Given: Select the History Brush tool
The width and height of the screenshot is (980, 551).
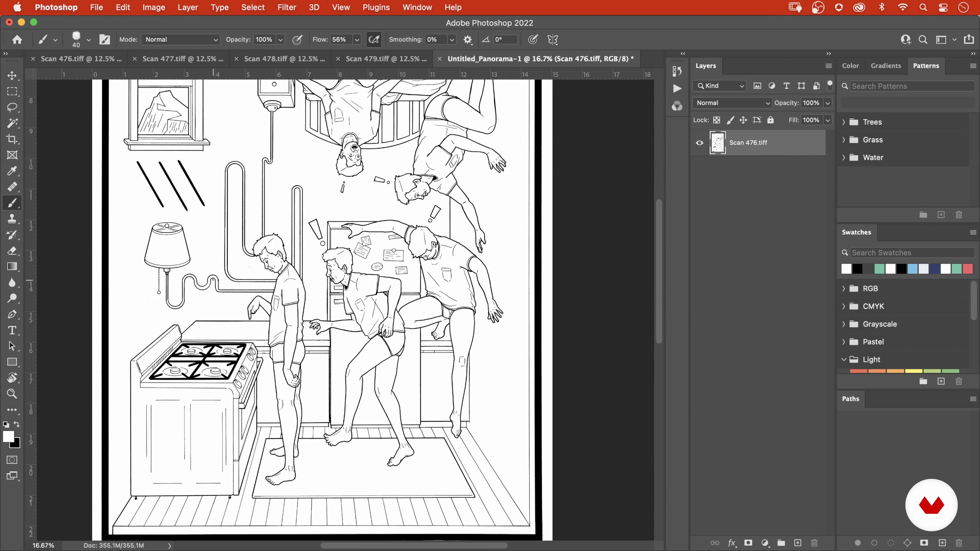Looking at the screenshot, I should [x=12, y=235].
